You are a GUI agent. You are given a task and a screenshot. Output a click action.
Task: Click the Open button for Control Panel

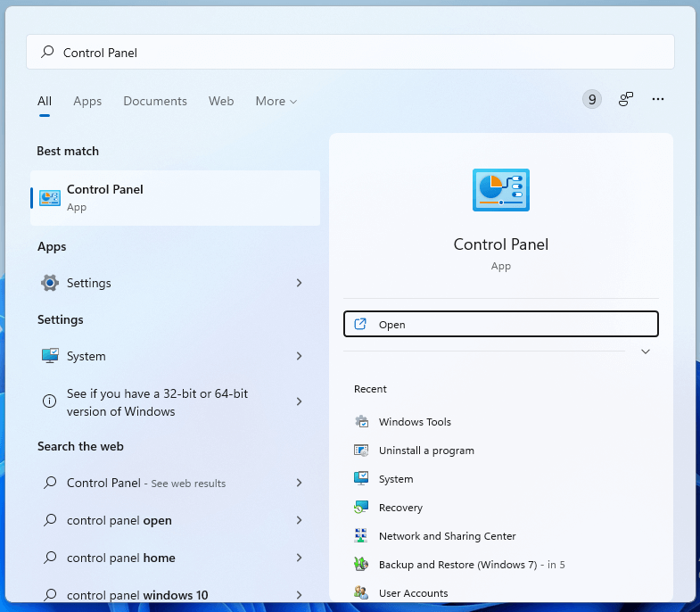[x=501, y=324]
